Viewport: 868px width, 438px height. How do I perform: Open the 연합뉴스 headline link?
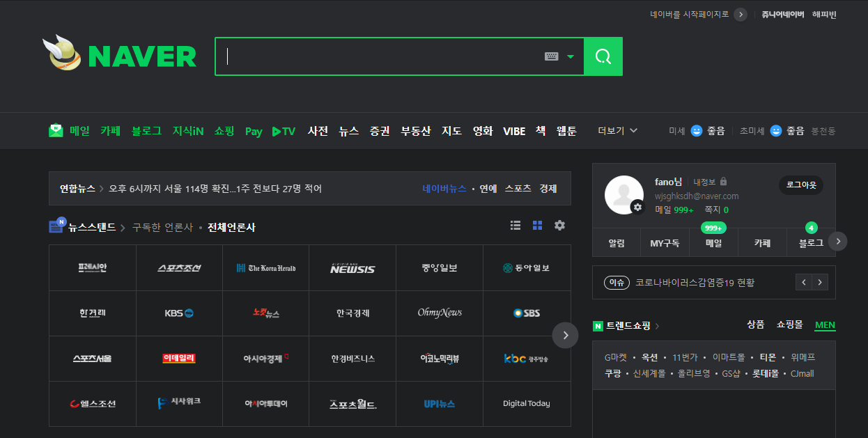coord(215,189)
